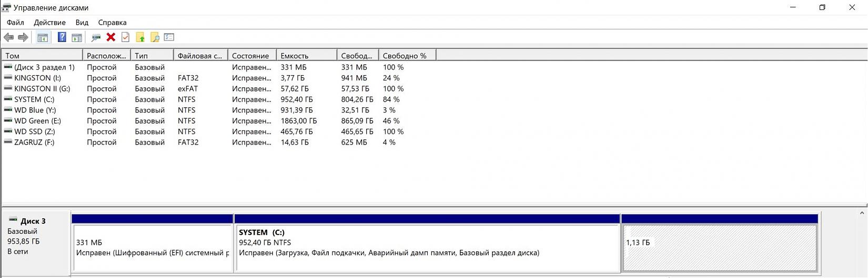Sort by the Свободно % column header

[408, 55]
